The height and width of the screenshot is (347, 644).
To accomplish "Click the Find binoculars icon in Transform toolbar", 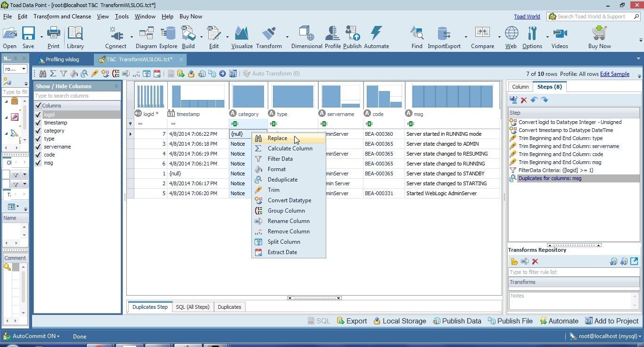I will coord(43,74).
